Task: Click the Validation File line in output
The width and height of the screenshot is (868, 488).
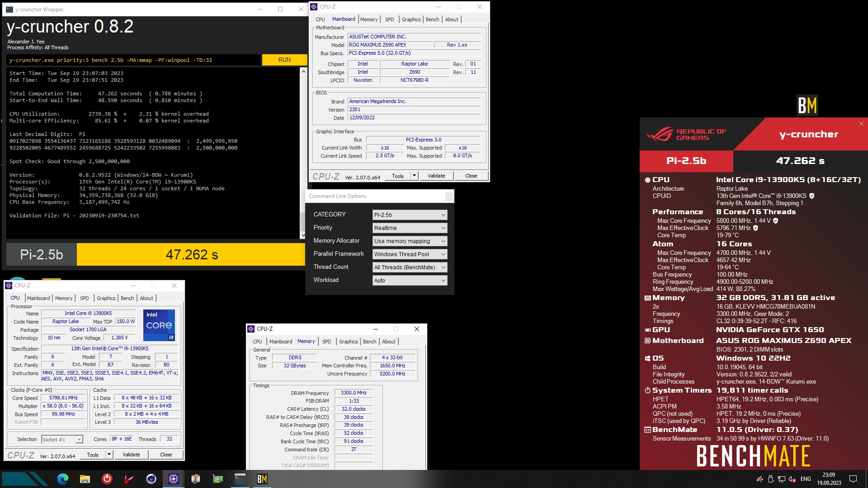Action: pos(74,216)
